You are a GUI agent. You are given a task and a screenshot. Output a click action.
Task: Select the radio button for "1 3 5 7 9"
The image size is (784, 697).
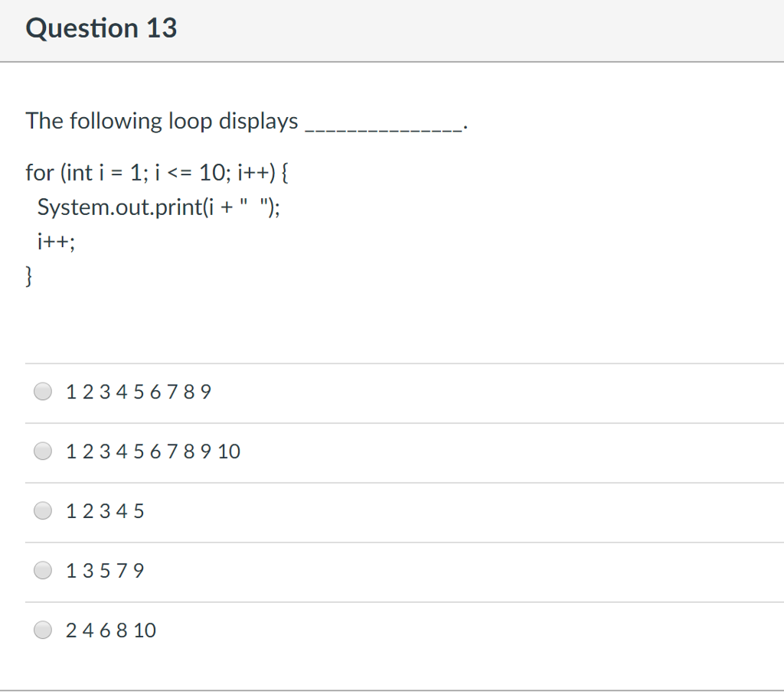point(43,570)
